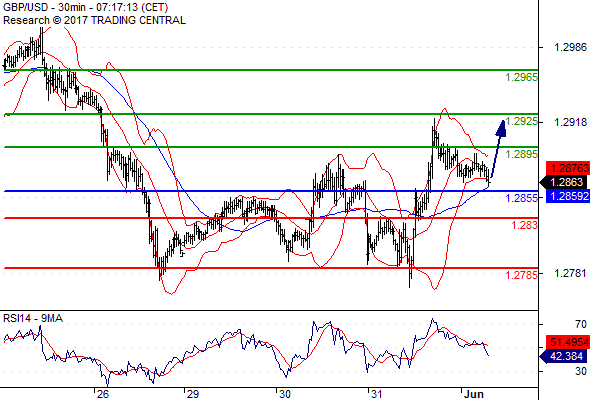The width and height of the screenshot is (590, 400).
Task: Click the date axis label Jun
Action: [x=473, y=394]
